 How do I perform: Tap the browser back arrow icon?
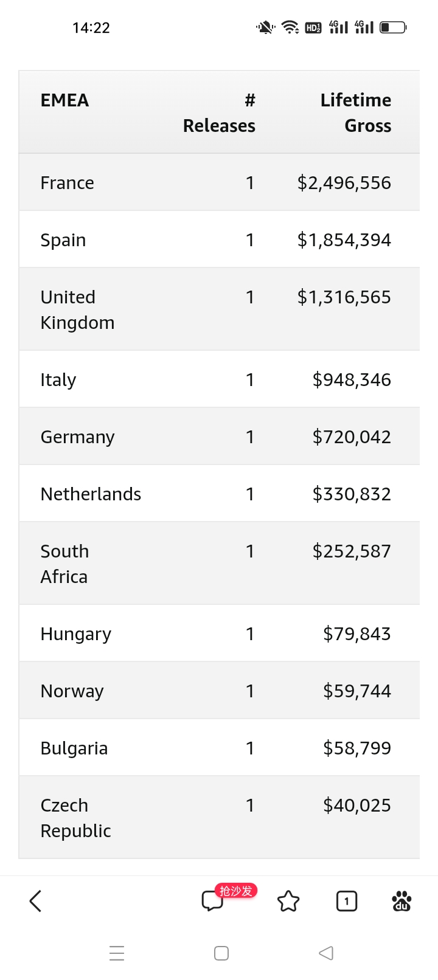(x=35, y=901)
